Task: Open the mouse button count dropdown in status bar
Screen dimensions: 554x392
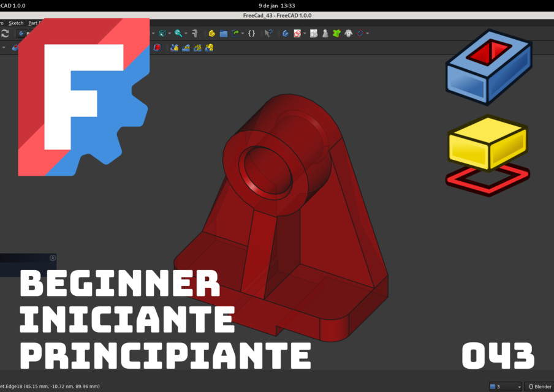Action: click(x=519, y=386)
